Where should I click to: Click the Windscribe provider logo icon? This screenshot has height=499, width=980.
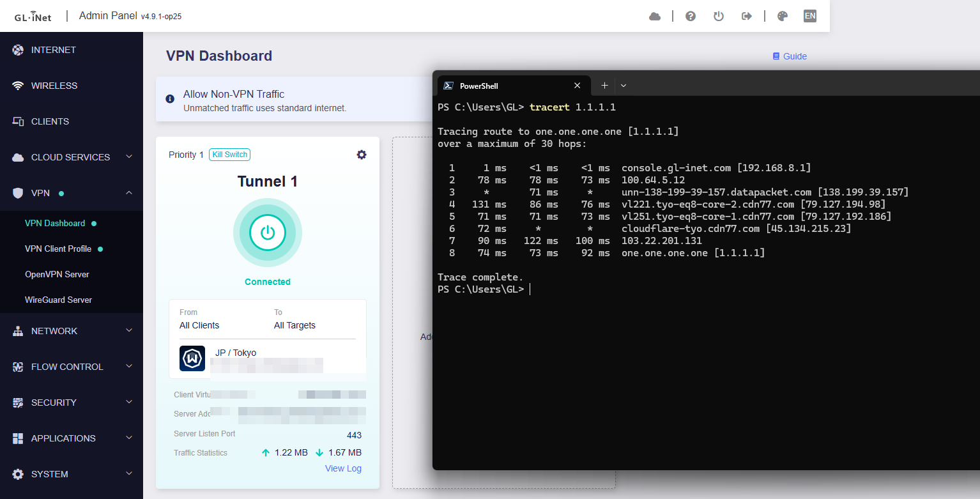point(192,358)
